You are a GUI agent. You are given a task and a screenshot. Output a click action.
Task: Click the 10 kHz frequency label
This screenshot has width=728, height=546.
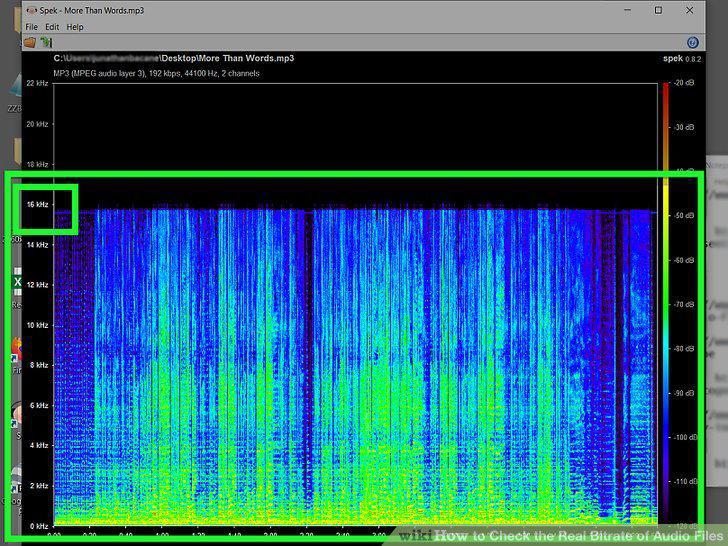click(x=37, y=325)
